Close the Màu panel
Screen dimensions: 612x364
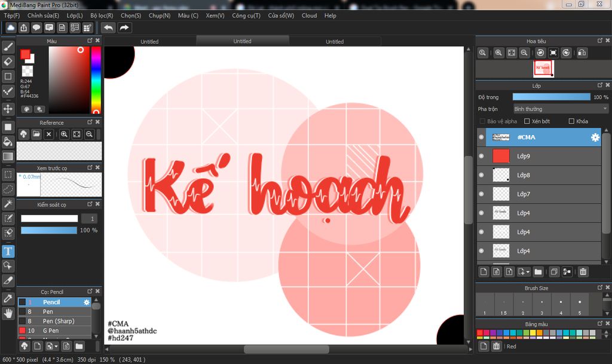[97, 41]
